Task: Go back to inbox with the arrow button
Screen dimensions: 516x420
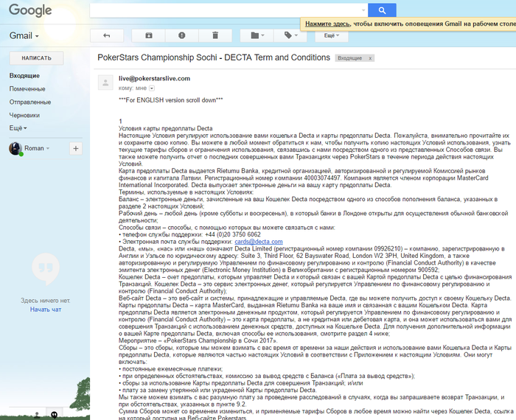Action: [x=107, y=35]
